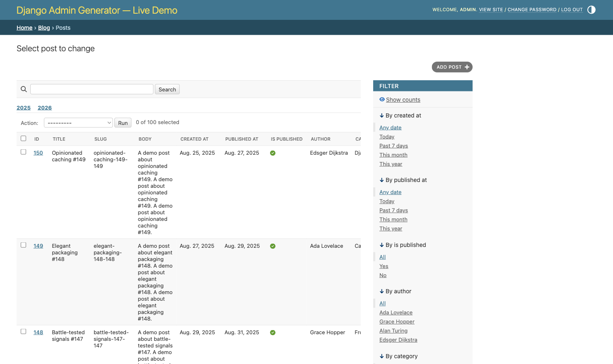Click Log Out
This screenshot has width=613, height=364.
pyautogui.click(x=572, y=10)
